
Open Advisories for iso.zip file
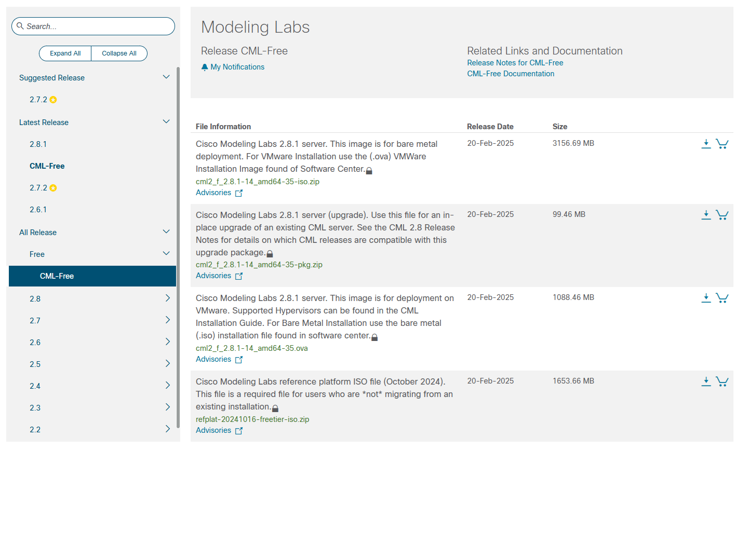(213, 193)
